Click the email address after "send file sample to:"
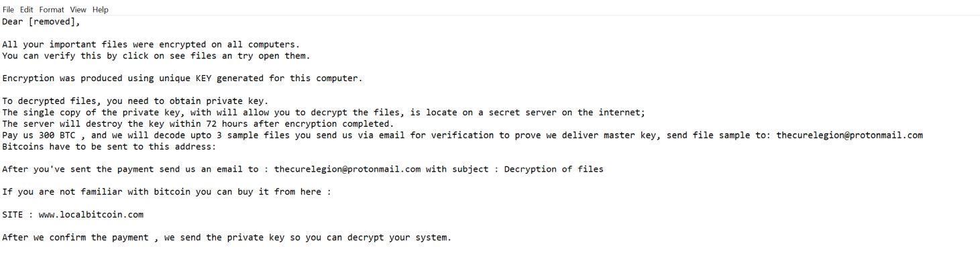This screenshot has height=271, width=980. 849,135
